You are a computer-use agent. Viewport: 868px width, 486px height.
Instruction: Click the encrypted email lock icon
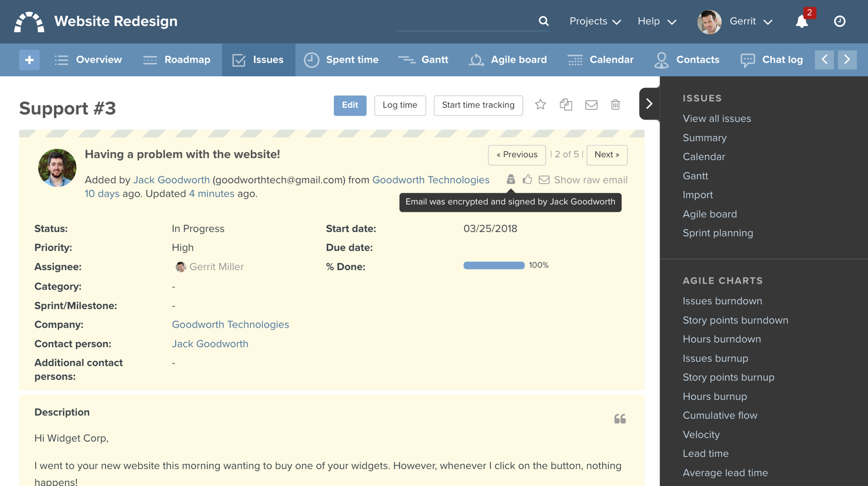(x=511, y=180)
